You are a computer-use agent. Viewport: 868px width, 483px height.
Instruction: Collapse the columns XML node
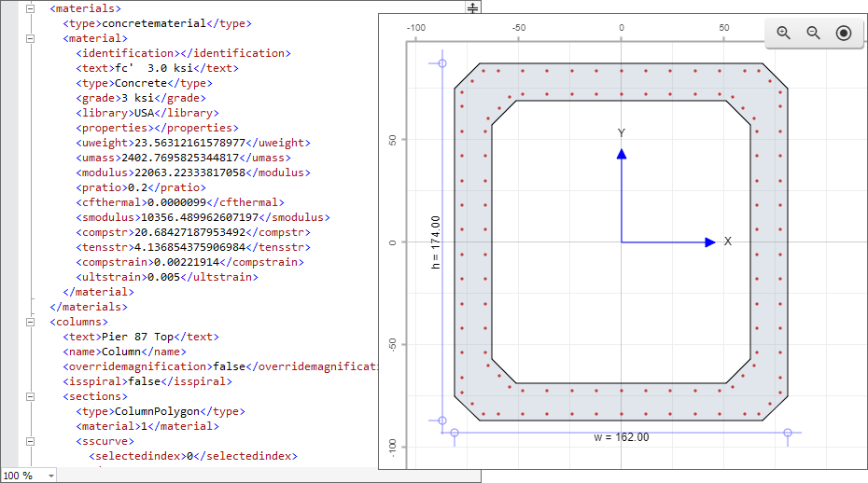pyautogui.click(x=31, y=322)
